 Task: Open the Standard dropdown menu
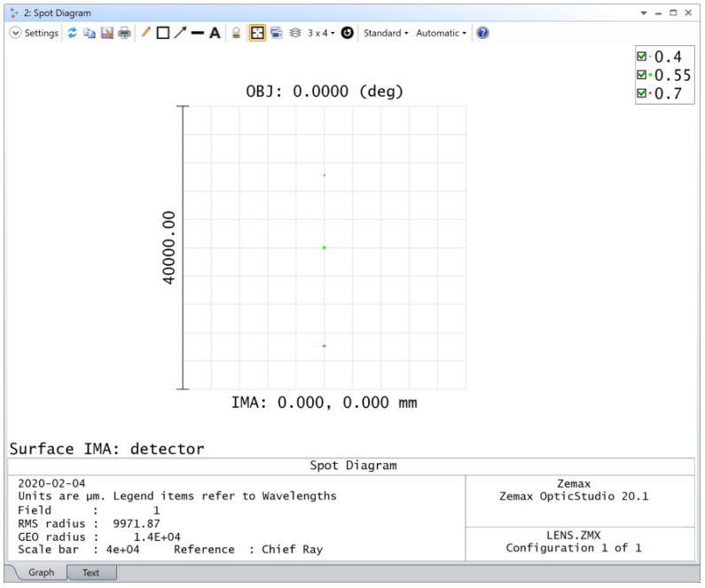coord(386,33)
